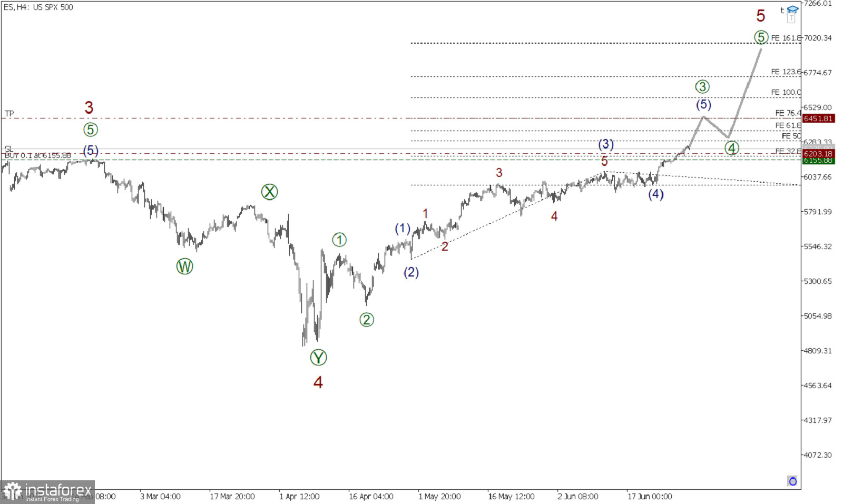This screenshot has height=504, width=843.
Task: Click the 4072.30 price axis value
Action: click(818, 455)
